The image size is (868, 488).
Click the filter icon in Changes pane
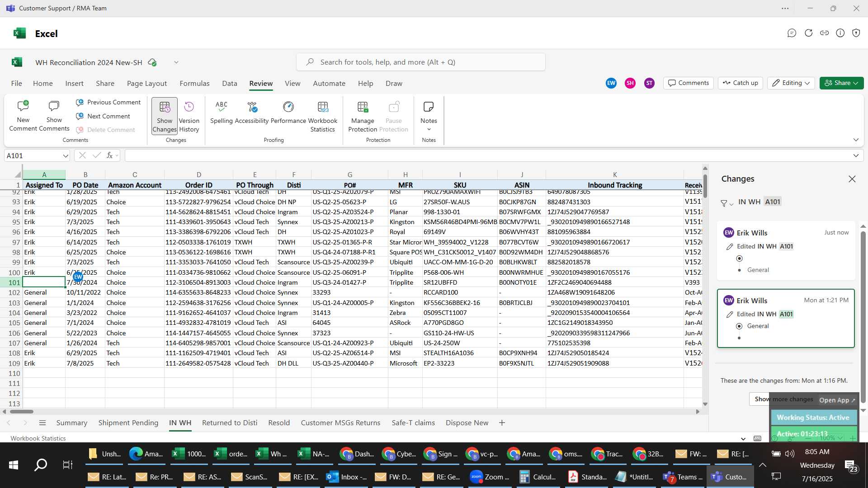pos(726,203)
